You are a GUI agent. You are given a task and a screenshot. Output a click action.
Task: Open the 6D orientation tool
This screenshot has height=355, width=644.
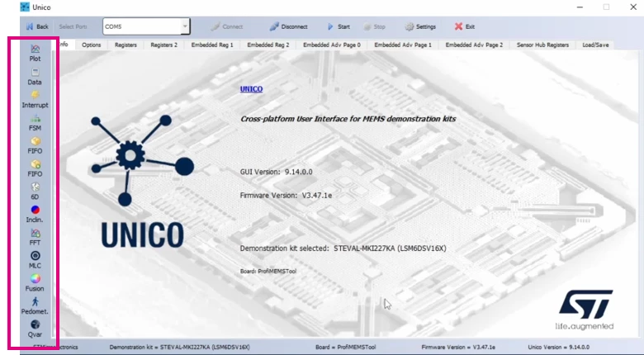point(35,192)
